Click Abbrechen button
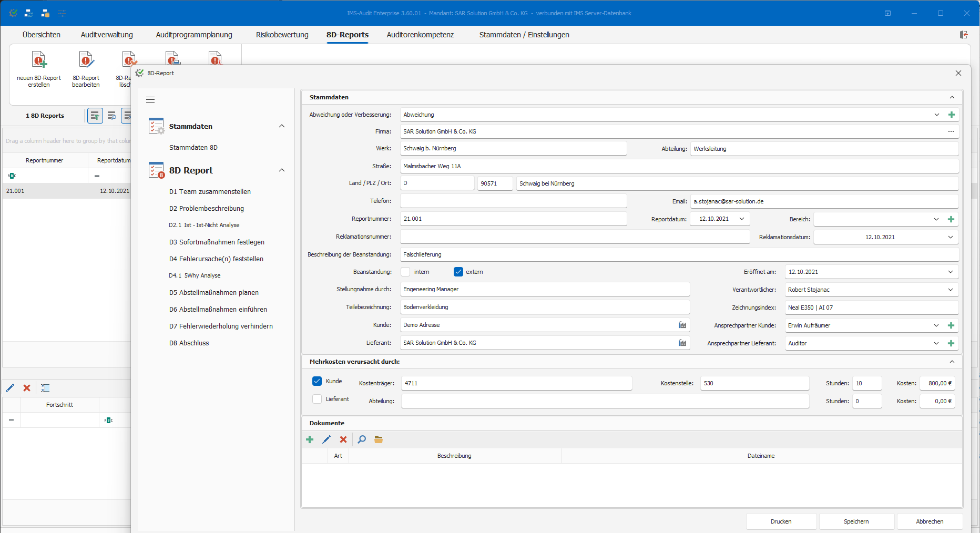Image resolution: width=980 pixels, height=533 pixels. click(930, 521)
